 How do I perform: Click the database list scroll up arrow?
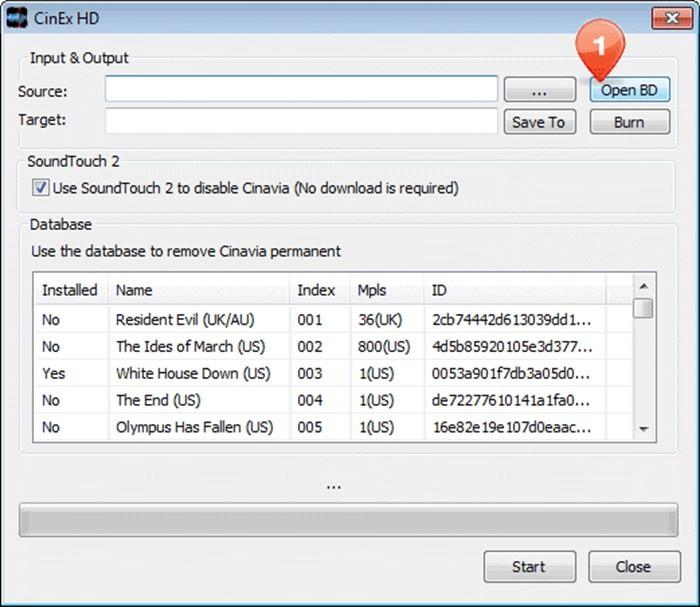click(x=643, y=286)
